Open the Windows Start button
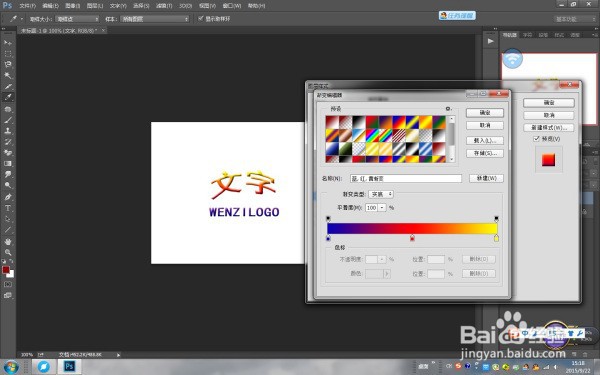The image size is (600, 375). click(x=10, y=367)
